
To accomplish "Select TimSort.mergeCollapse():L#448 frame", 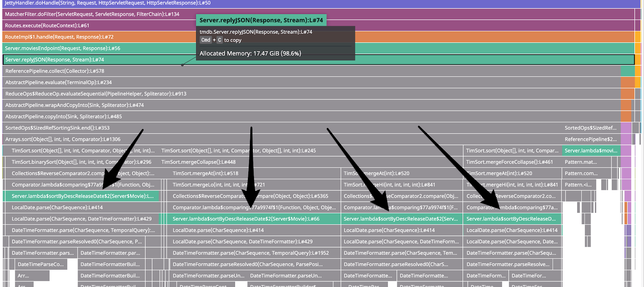I will click(310, 162).
